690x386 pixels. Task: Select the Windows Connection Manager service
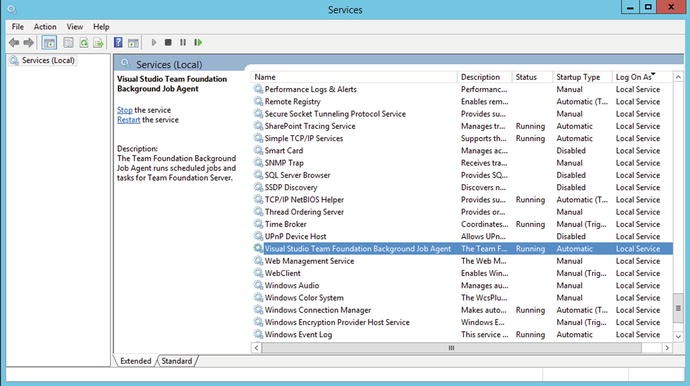(462, 310)
